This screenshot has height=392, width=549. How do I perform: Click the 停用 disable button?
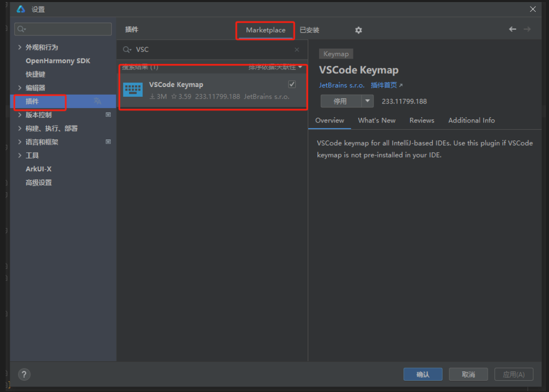[341, 101]
